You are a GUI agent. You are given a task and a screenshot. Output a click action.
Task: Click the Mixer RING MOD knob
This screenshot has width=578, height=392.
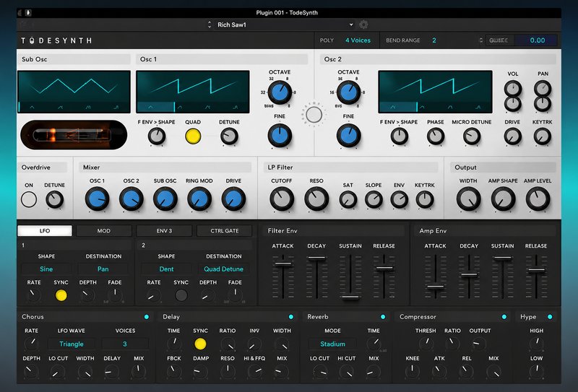point(199,199)
